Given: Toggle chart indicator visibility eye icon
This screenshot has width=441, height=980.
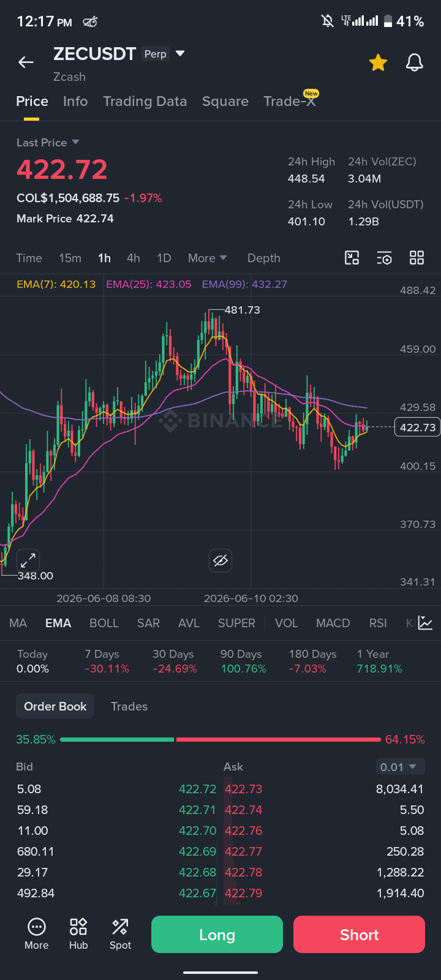Looking at the screenshot, I should click(x=221, y=560).
